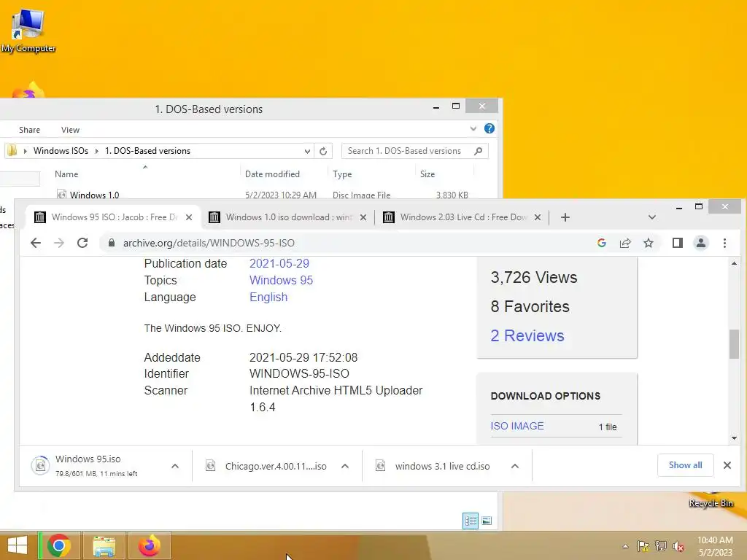Switch to Windows 1.0 iso download tab
The height and width of the screenshot is (560, 747).
click(287, 217)
